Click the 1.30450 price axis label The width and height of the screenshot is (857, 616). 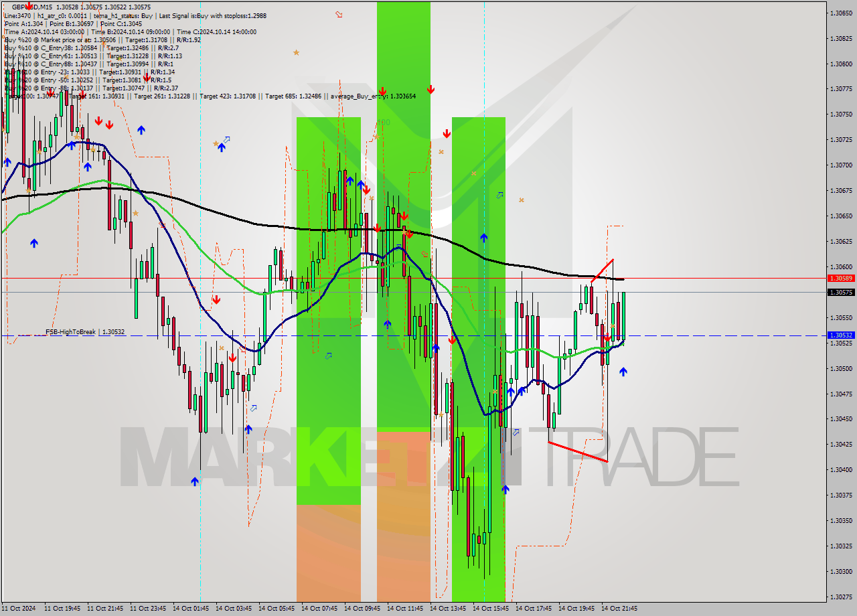pos(840,419)
